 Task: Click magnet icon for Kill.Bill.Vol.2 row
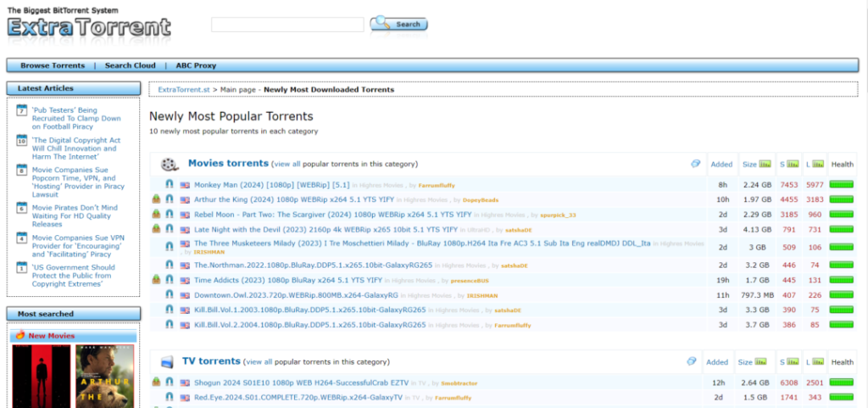[170, 325]
